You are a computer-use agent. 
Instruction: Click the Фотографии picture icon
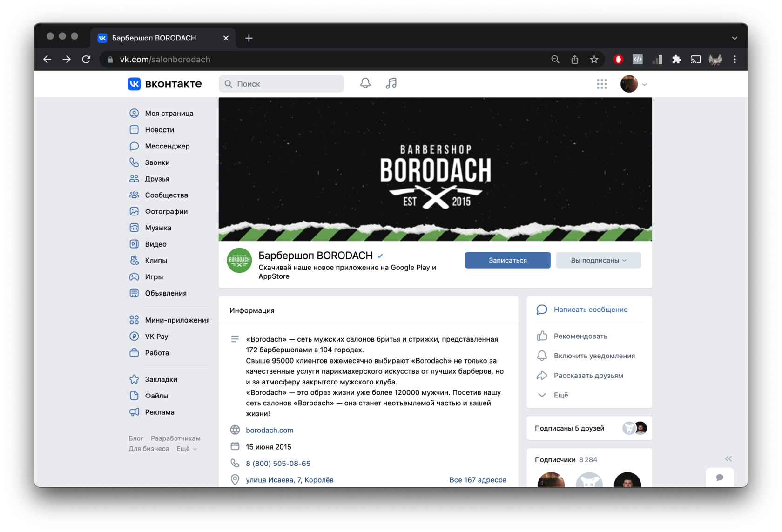134,211
